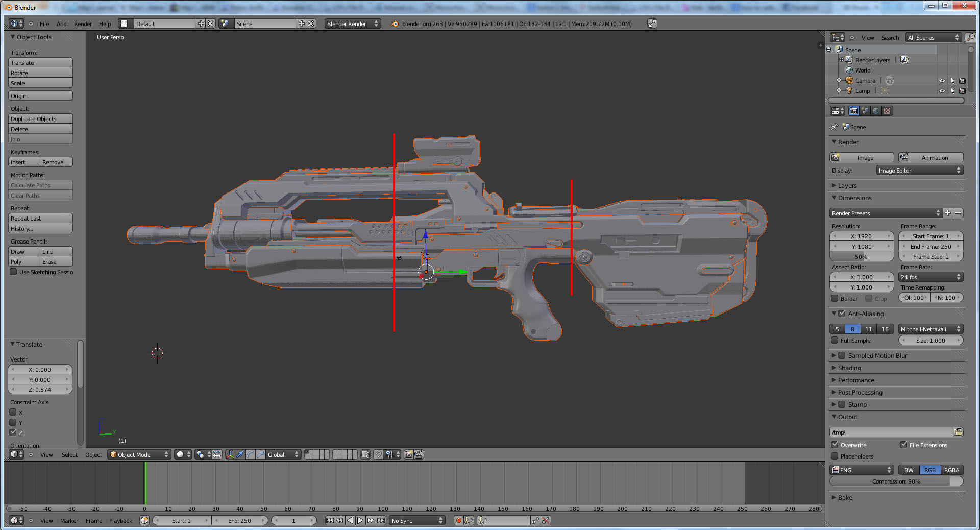980x530 pixels.
Task: Toggle Camera visibility eye in outliner
Action: click(942, 81)
